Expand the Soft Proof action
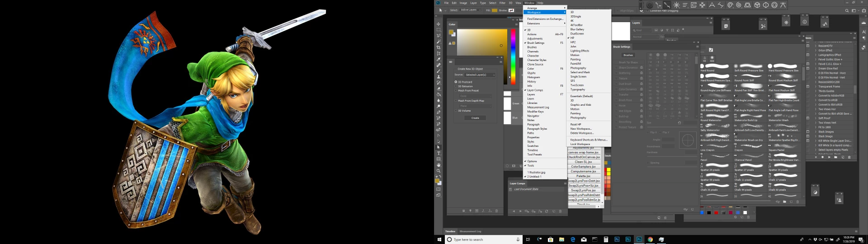 coord(816,118)
